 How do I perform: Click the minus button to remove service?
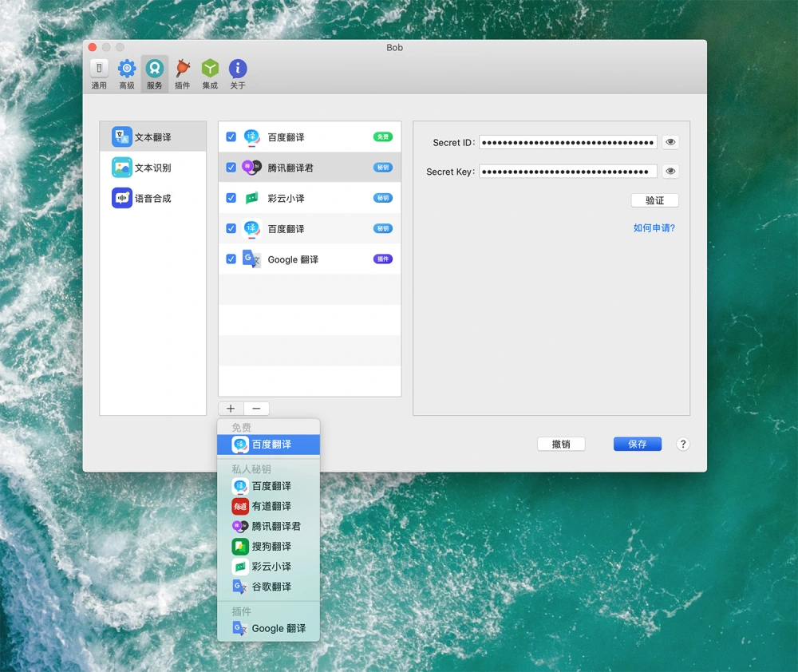tap(256, 409)
